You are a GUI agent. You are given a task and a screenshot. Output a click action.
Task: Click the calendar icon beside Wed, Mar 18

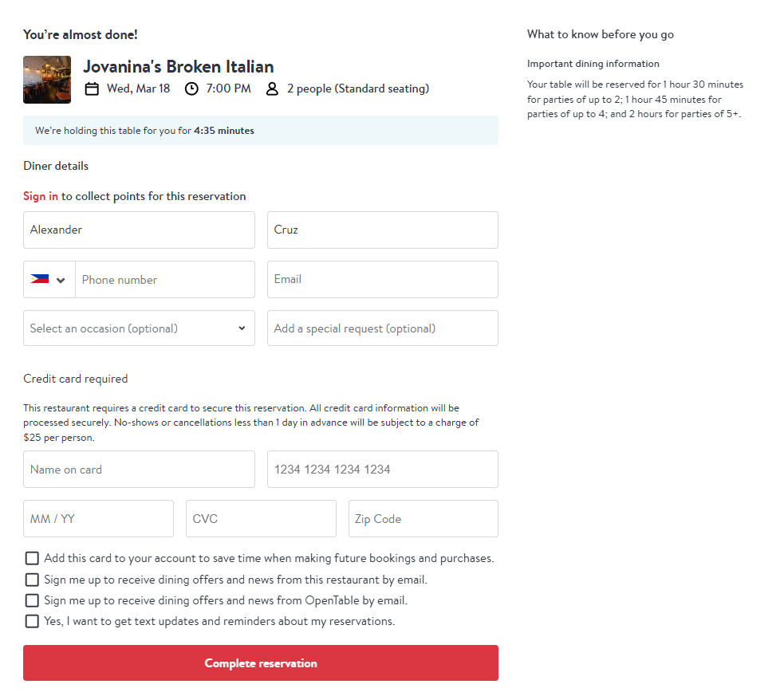[x=92, y=89]
